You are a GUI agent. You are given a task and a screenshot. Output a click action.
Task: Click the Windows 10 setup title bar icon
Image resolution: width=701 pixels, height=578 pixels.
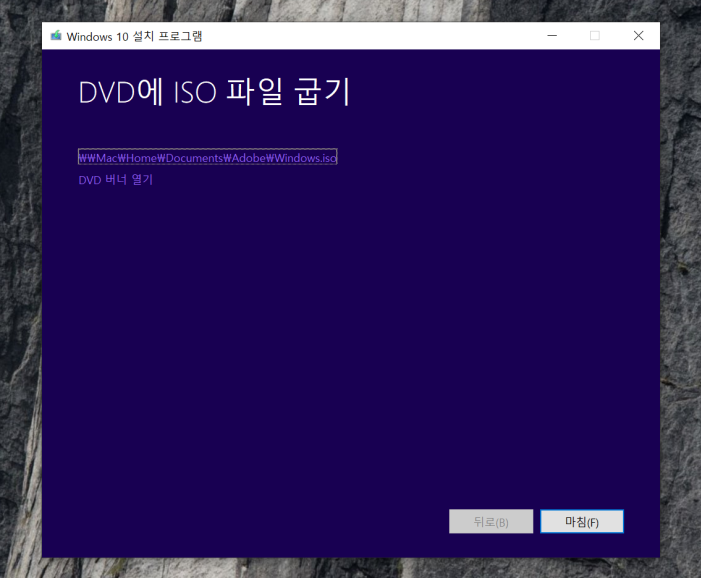pyautogui.click(x=56, y=36)
